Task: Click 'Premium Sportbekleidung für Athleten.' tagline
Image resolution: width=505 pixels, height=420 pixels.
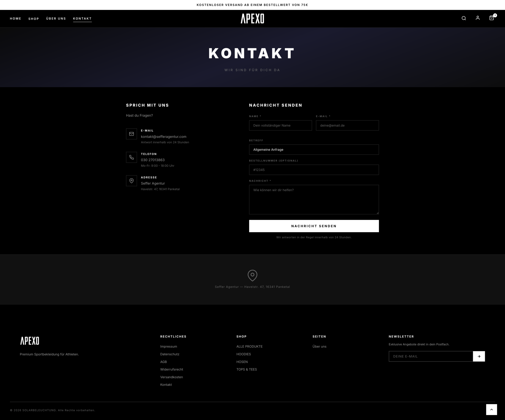Action: click(x=49, y=354)
